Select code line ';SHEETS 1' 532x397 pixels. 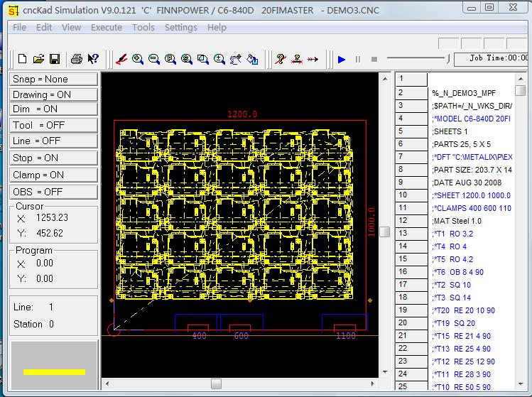click(x=450, y=131)
